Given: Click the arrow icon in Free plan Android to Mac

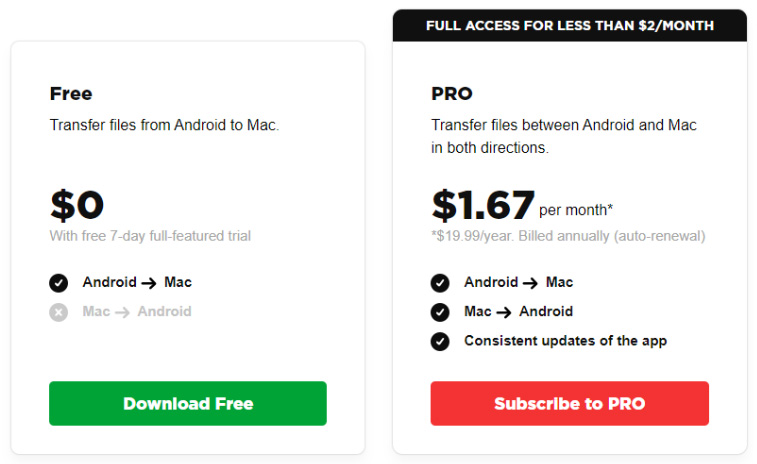Looking at the screenshot, I should tap(149, 283).
